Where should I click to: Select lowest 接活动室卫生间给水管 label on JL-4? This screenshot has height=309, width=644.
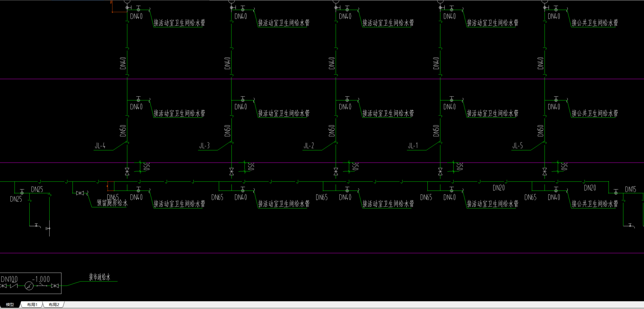click(179, 204)
